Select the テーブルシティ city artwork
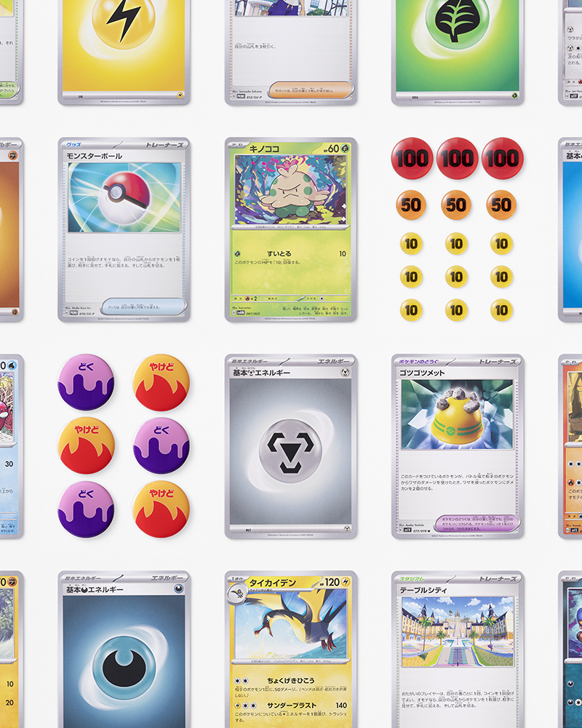The image size is (582, 728). point(457,631)
